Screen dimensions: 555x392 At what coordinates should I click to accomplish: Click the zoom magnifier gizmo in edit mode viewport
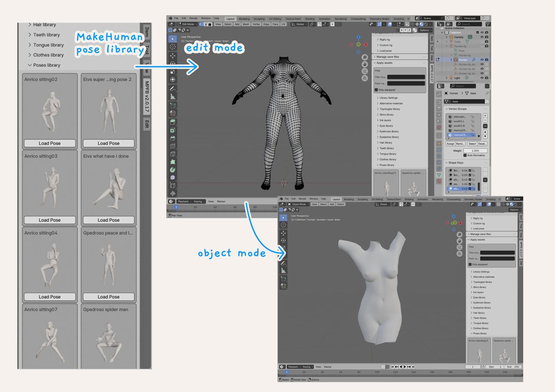point(365,57)
